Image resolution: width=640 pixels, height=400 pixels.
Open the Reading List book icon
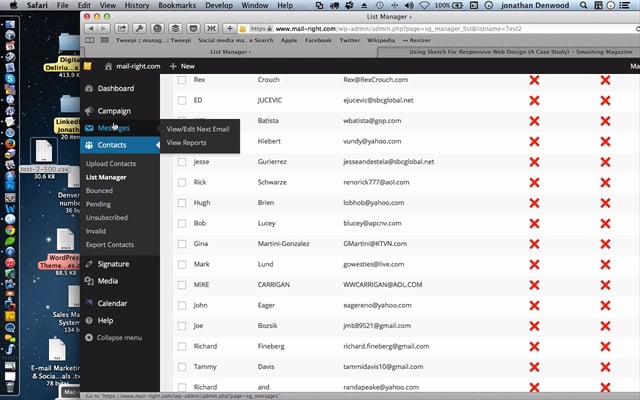click(x=89, y=40)
